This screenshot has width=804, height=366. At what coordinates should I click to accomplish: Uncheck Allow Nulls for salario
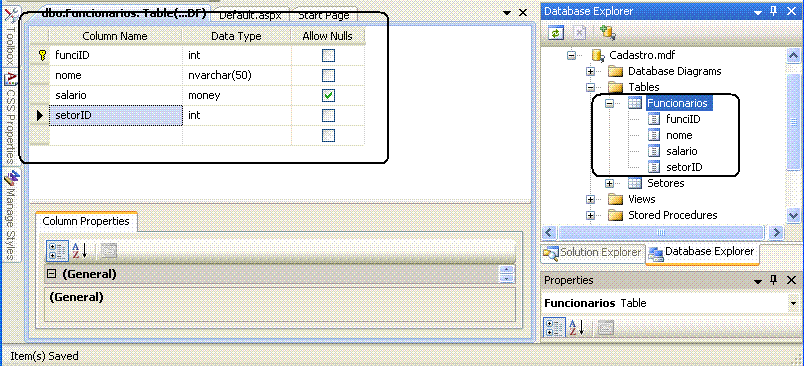328,95
